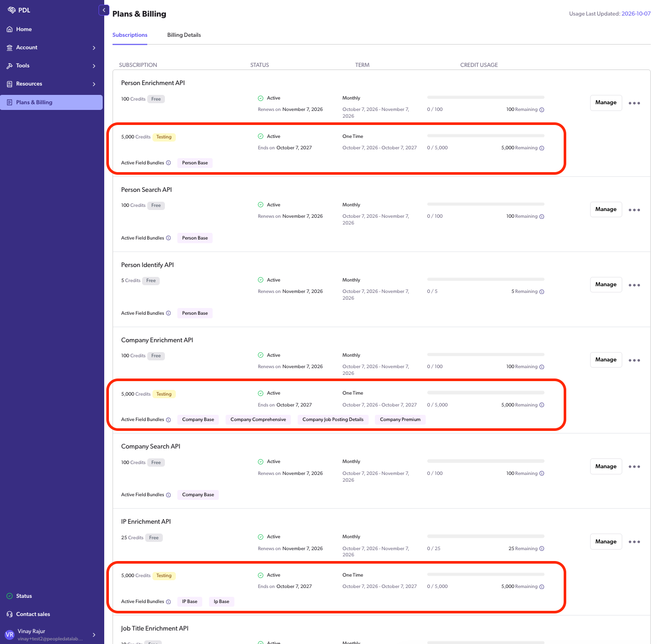The width and height of the screenshot is (657, 644).
Task: Expand the Vinay Rajur account menu
Action: (x=94, y=635)
